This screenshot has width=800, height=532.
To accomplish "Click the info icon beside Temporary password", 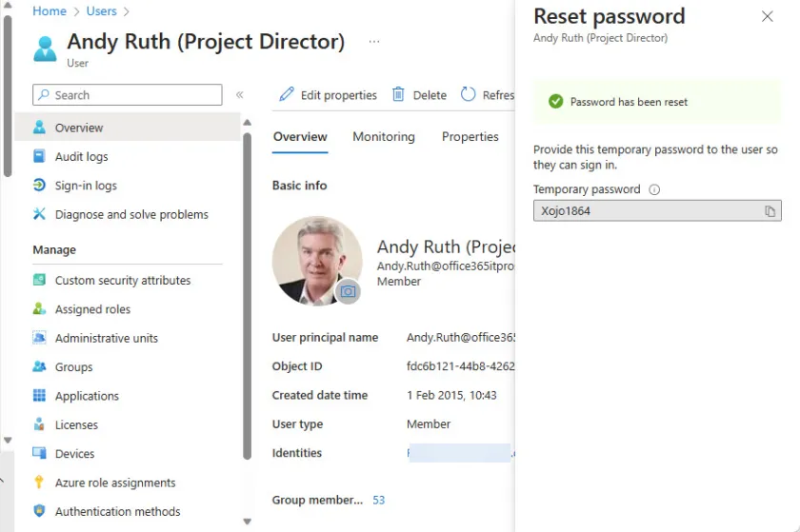I will click(x=654, y=189).
